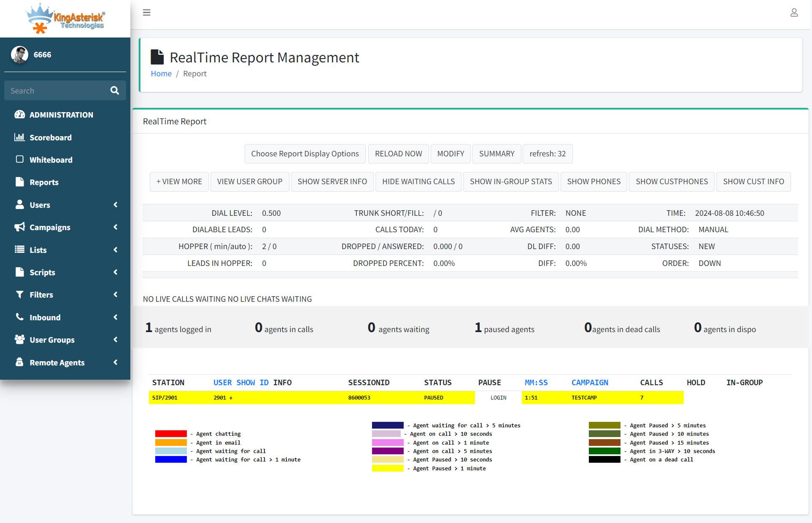The height and width of the screenshot is (523, 812).
Task: Click the yellow Agent Paused swatch
Action: coord(387,468)
